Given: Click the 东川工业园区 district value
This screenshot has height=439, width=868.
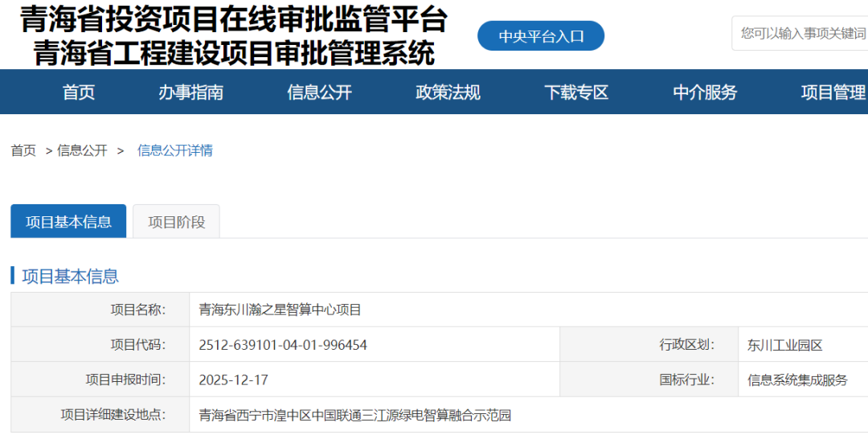Looking at the screenshot, I should pos(784,345).
